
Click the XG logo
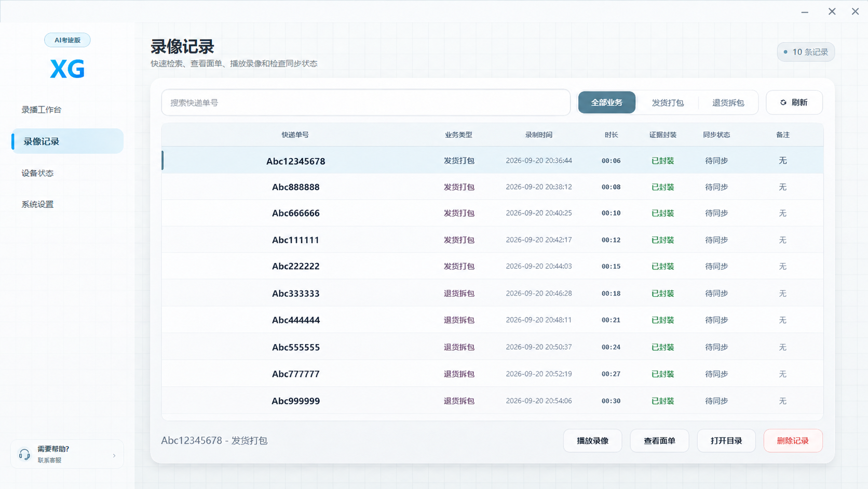(67, 69)
